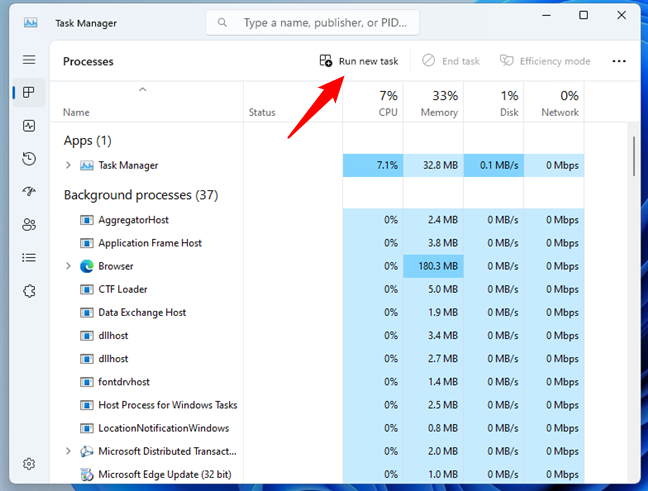Open the App history sidebar page

tap(29, 159)
